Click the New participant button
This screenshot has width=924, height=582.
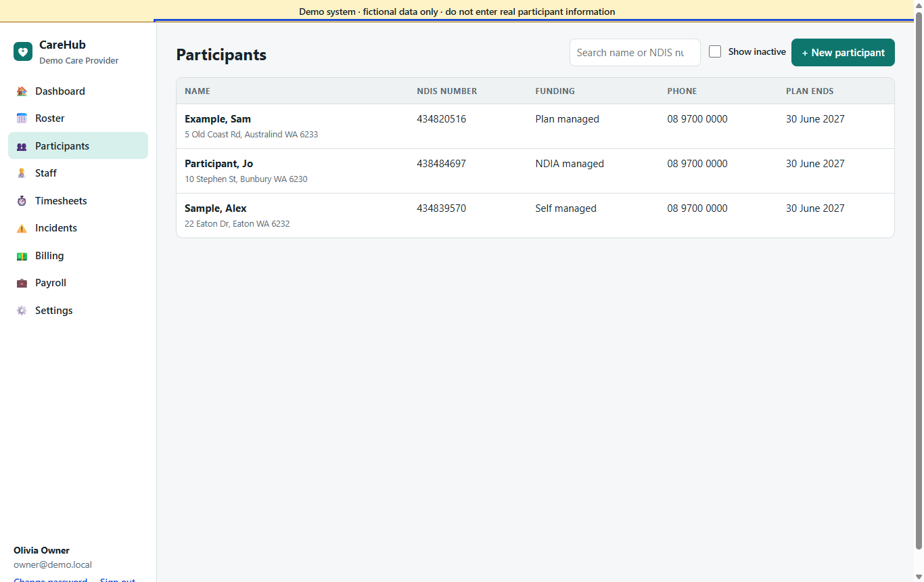[x=843, y=53]
